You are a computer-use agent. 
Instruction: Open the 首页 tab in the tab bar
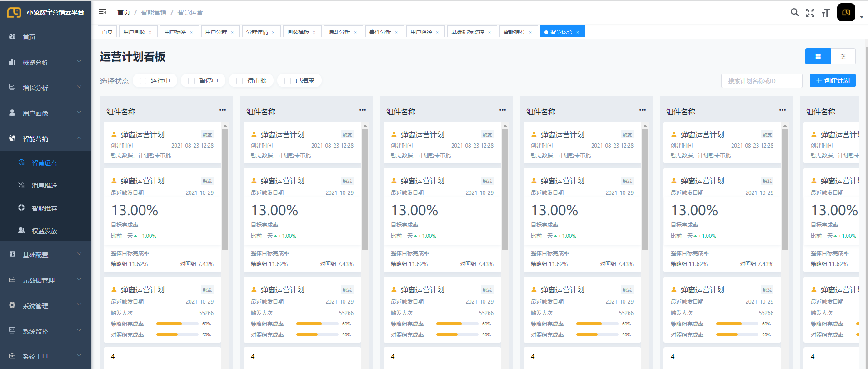(107, 32)
